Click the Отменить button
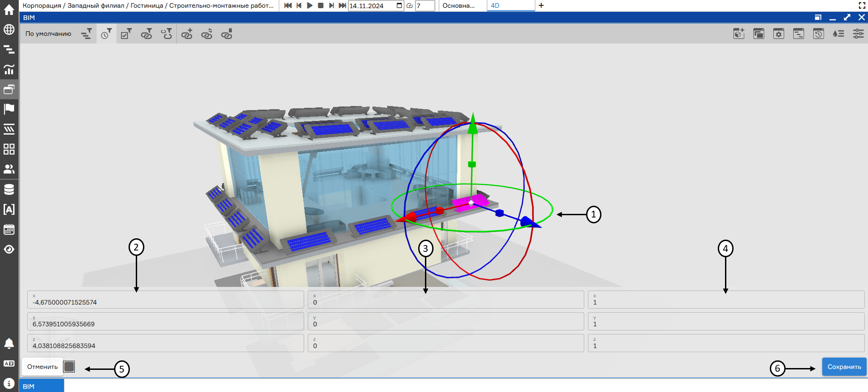This screenshot has height=392, width=868. (42, 367)
